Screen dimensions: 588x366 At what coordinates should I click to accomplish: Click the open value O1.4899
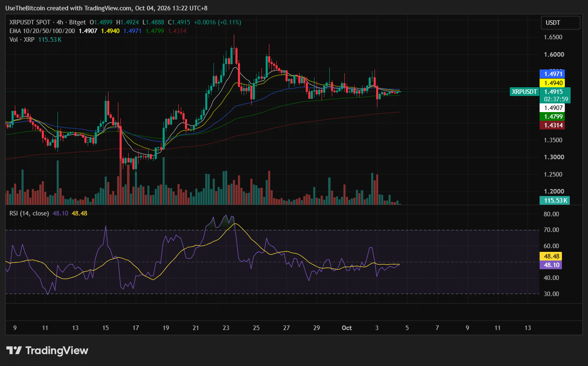(x=102, y=22)
